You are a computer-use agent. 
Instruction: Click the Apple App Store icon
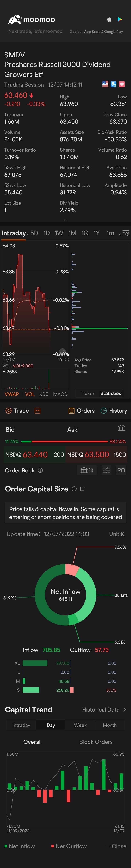(109, 20)
